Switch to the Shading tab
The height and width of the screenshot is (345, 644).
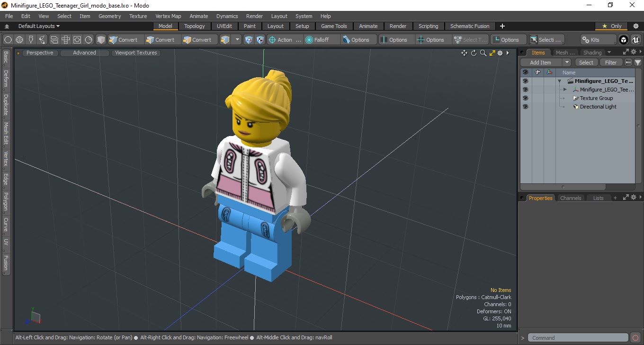[x=592, y=53]
